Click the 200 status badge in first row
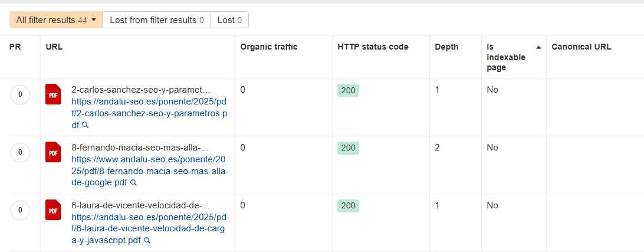 coord(348,90)
